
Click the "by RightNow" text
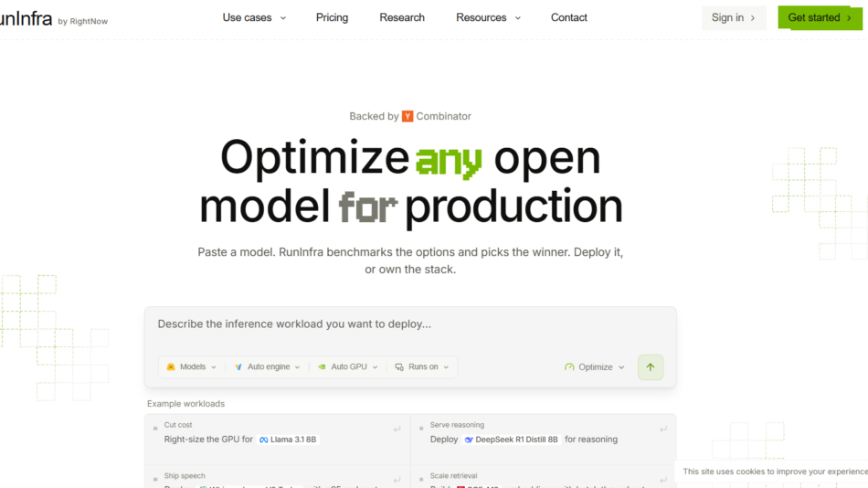83,22
